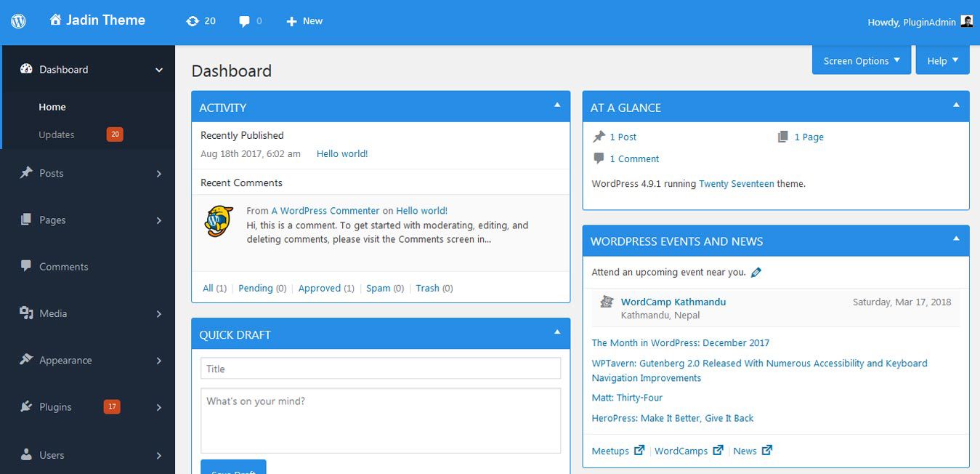This screenshot has width=980, height=474.
Task: Select Home under Dashboard menu
Action: pos(52,107)
